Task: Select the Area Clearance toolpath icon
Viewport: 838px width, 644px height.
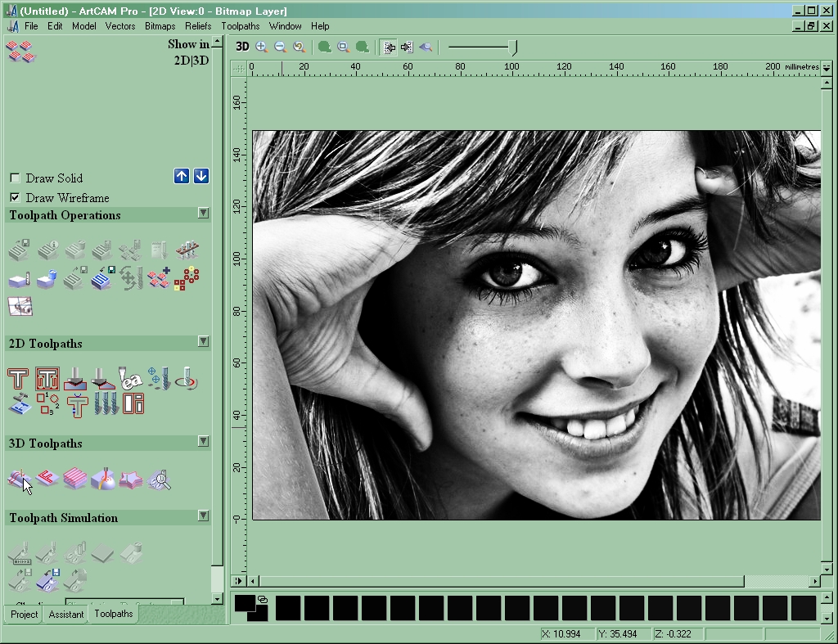Action: tap(47, 378)
